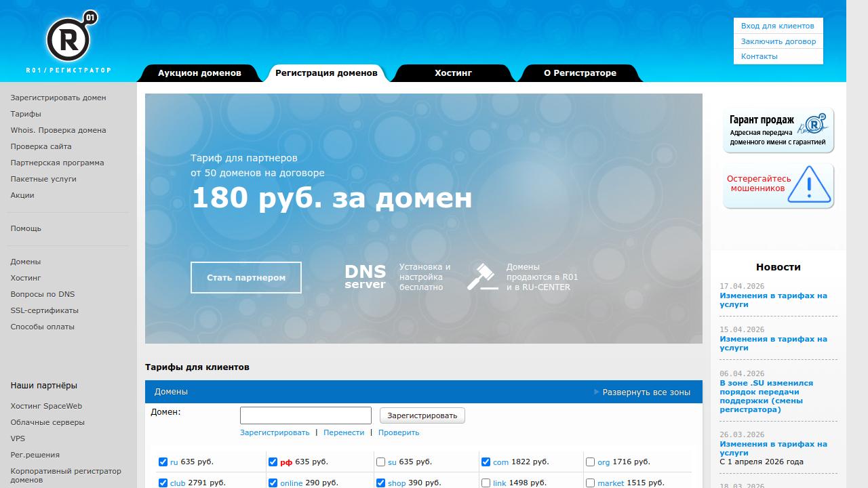Screen dimensions: 868x488
Task: Select the Регистрация доменов tab
Action: pos(326,73)
